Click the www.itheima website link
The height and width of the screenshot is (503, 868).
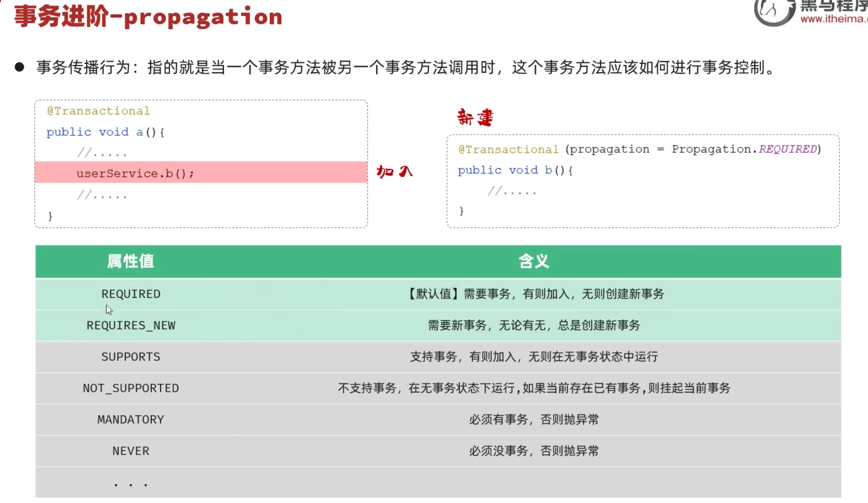pos(833,19)
